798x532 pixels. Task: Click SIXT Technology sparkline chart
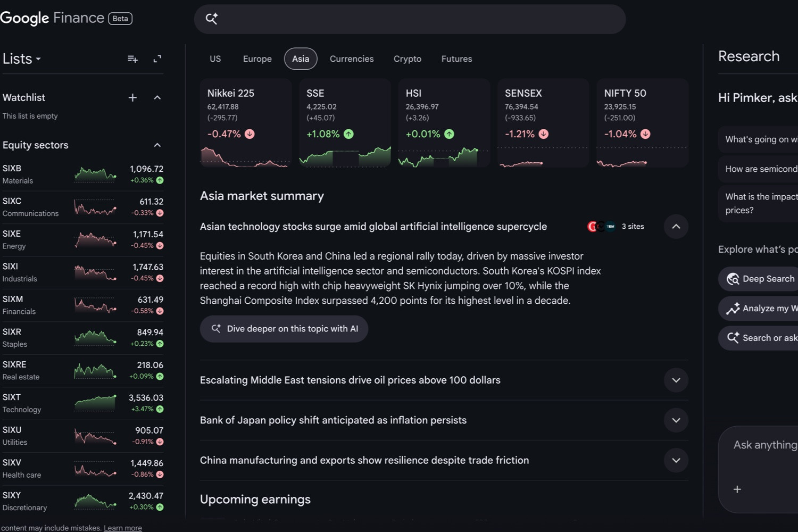pos(95,403)
